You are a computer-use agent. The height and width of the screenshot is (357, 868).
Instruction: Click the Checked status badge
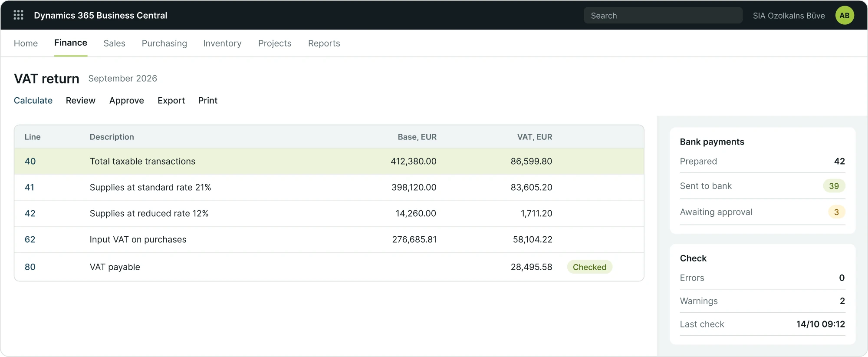[x=589, y=267]
